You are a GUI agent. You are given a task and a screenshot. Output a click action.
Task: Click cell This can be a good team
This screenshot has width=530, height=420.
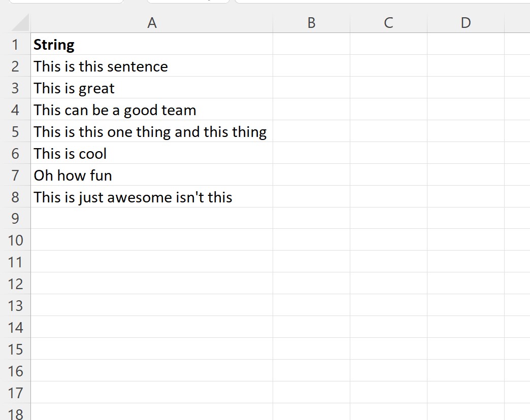click(152, 110)
